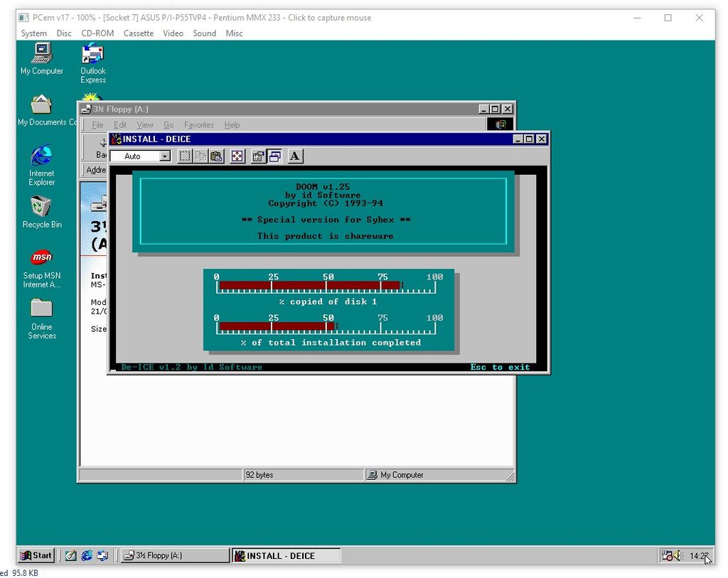Click the Copy icon in the INSTALL window toolbar

tap(201, 156)
